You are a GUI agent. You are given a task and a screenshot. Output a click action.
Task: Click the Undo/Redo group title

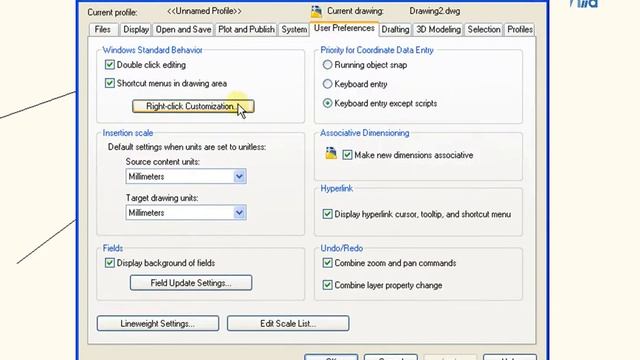coord(342,248)
